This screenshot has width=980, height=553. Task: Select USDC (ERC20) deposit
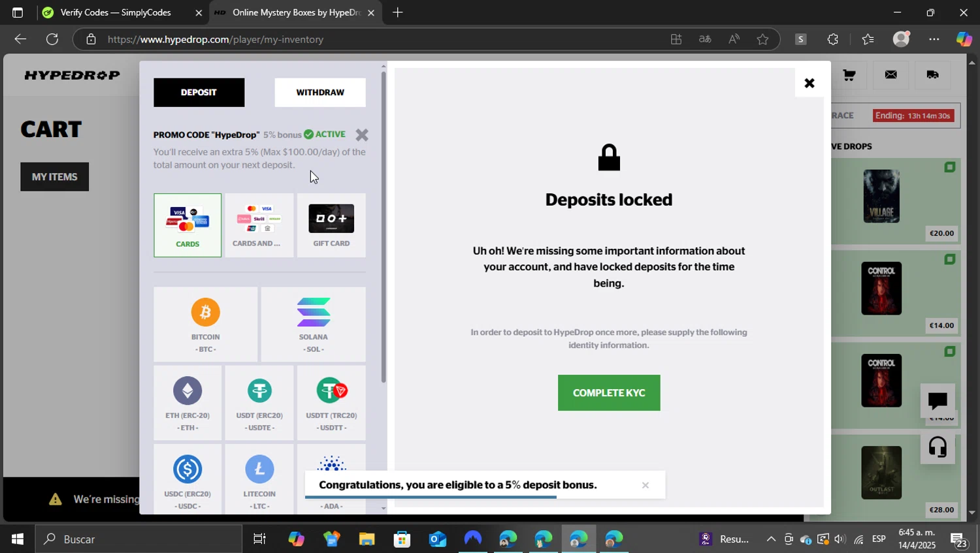[x=188, y=480]
